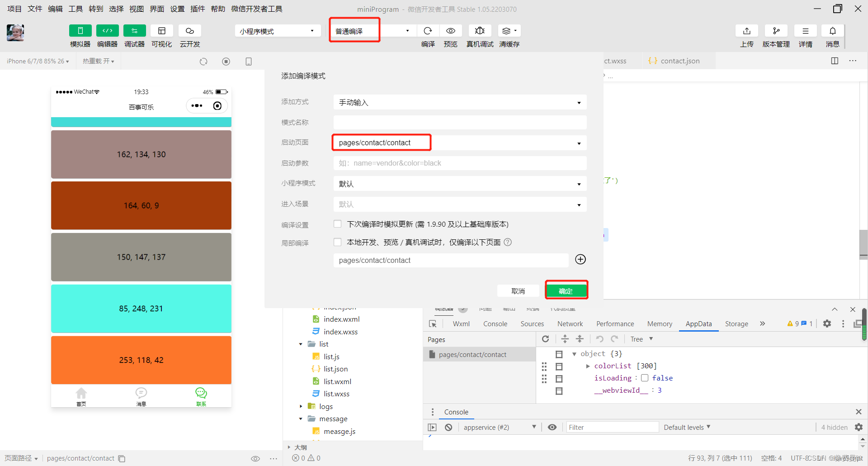Open the iPhone 6/7/8 device dropdown
The image size is (868, 466).
38,61
